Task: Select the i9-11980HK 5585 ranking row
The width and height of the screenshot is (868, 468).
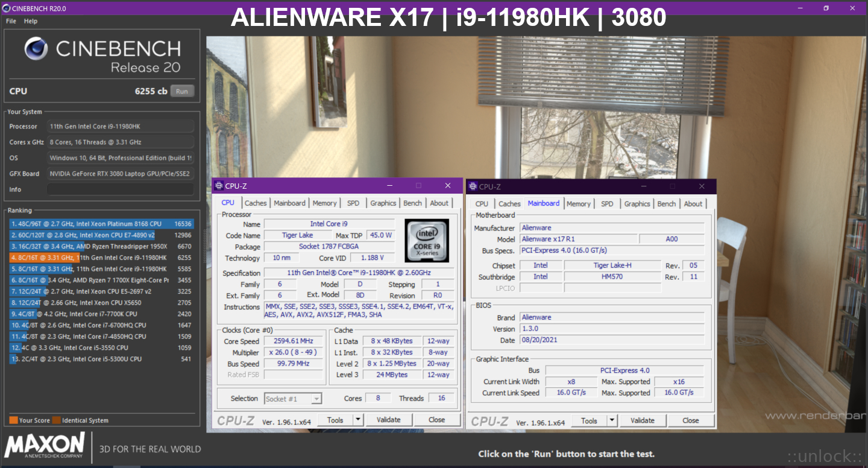Action: (x=101, y=269)
